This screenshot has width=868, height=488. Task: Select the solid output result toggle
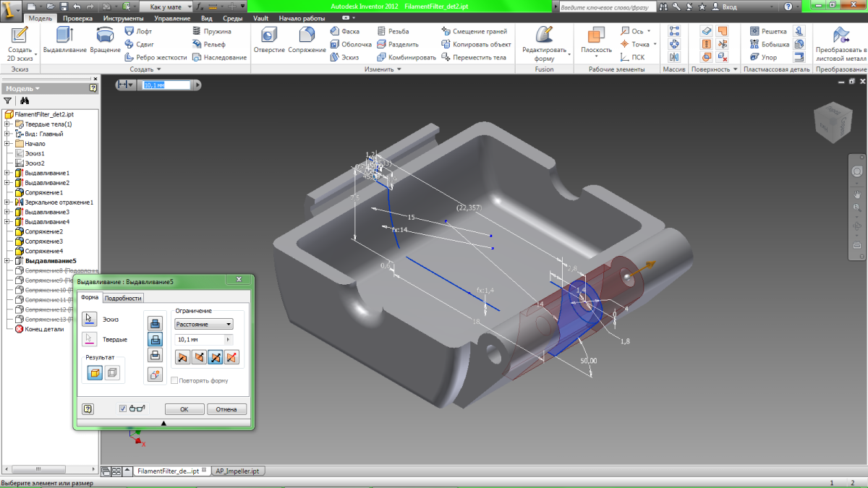click(95, 373)
